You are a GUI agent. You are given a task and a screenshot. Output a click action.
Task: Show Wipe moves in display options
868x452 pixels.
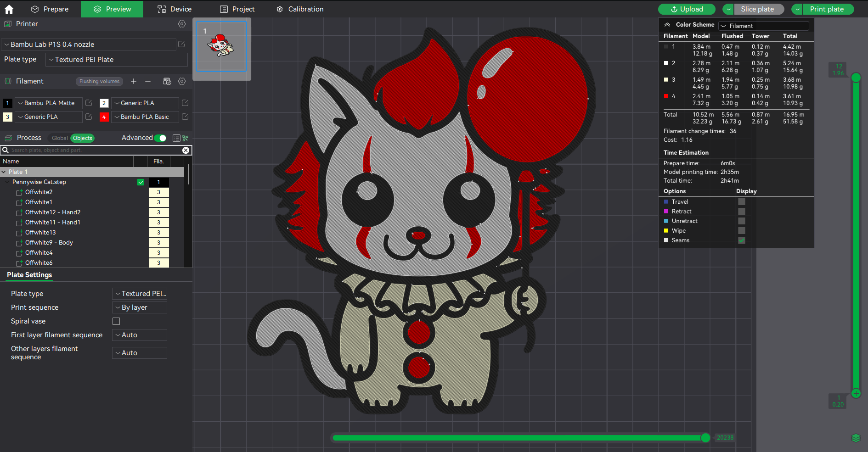pos(742,231)
